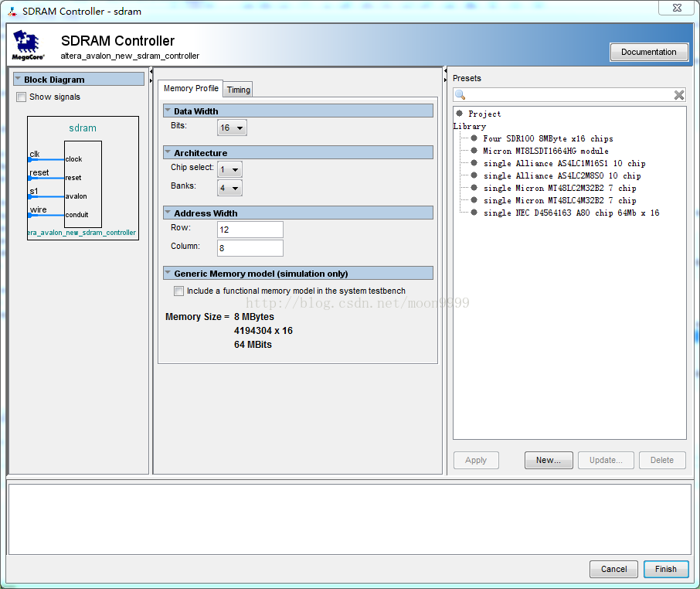Open the Chip select dropdown
Viewport: 700px width, 589px height.
229,170
